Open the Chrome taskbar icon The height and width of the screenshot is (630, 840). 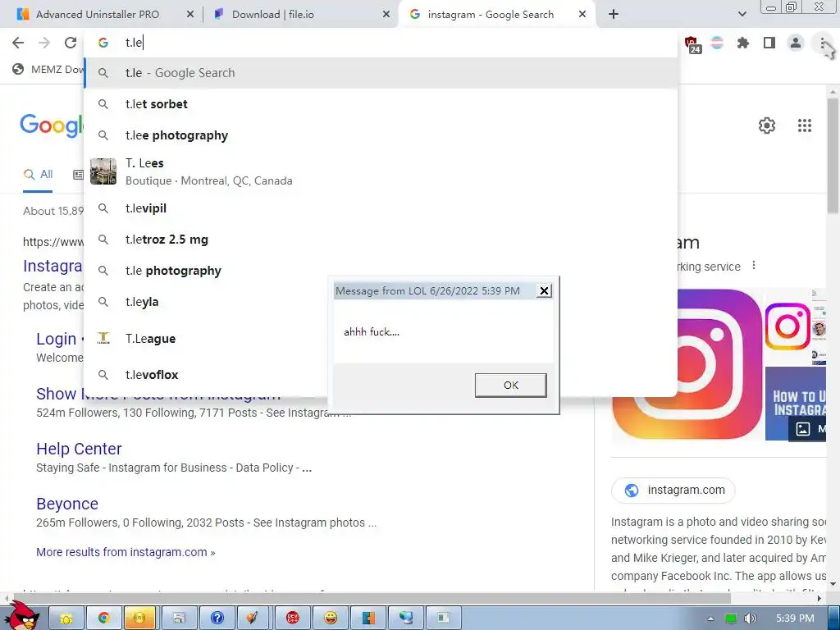pyautogui.click(x=103, y=619)
